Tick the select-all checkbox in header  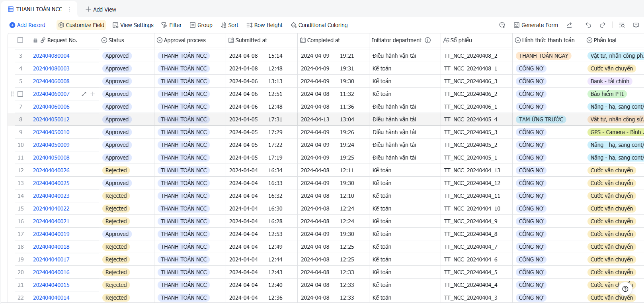click(20, 40)
